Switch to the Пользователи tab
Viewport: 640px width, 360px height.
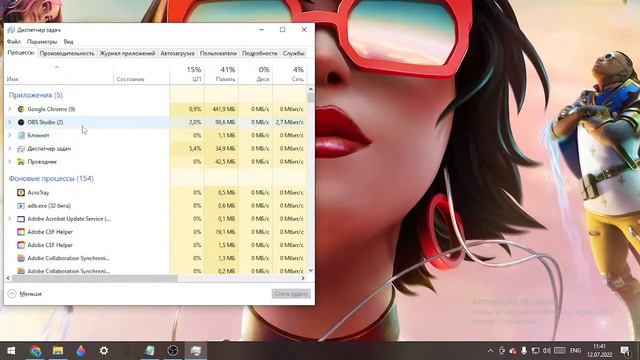218,53
